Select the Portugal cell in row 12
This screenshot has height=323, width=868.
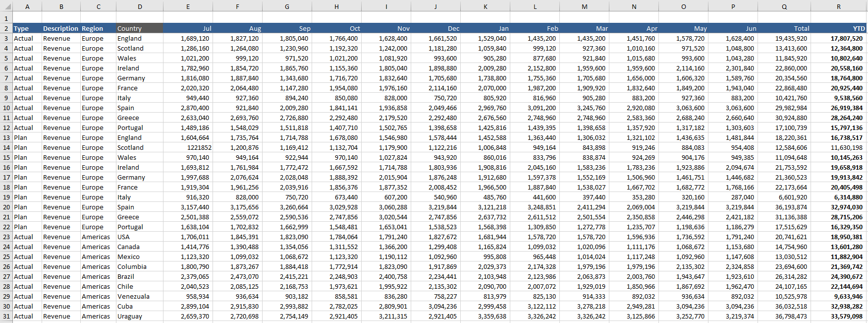coord(140,128)
